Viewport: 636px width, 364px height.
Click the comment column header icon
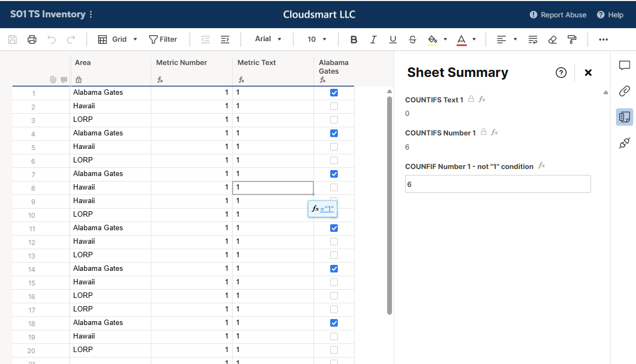point(63,80)
